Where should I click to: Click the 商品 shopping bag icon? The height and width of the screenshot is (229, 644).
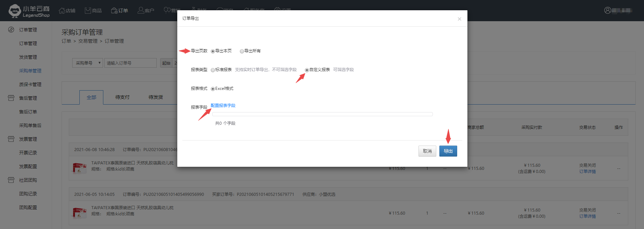pos(88,11)
